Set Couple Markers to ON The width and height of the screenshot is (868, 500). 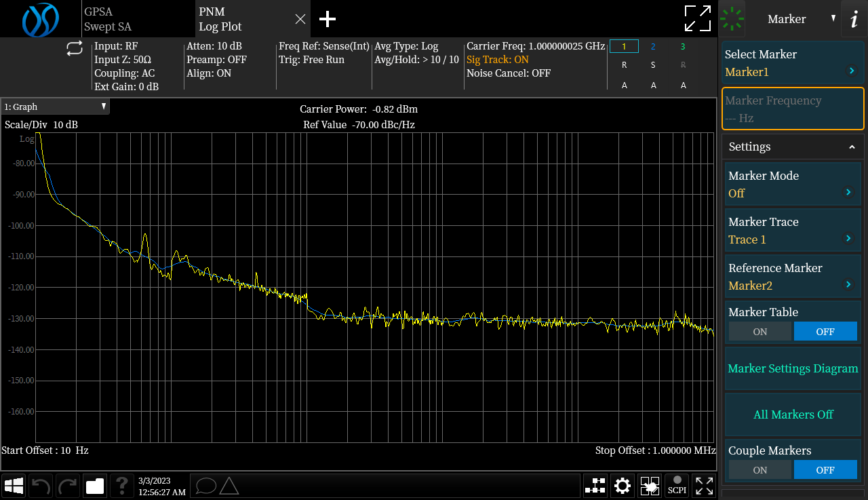click(759, 470)
